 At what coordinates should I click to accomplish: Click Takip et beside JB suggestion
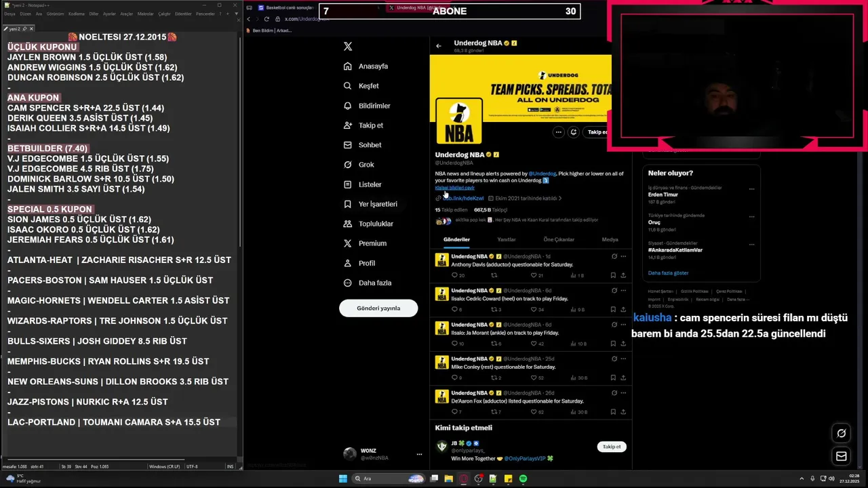coord(612,447)
